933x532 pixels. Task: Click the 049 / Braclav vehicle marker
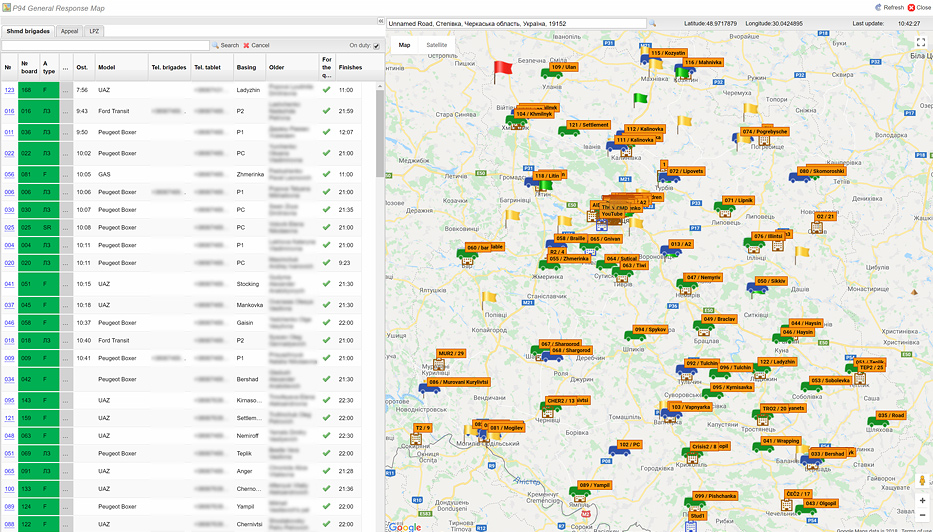point(704,325)
